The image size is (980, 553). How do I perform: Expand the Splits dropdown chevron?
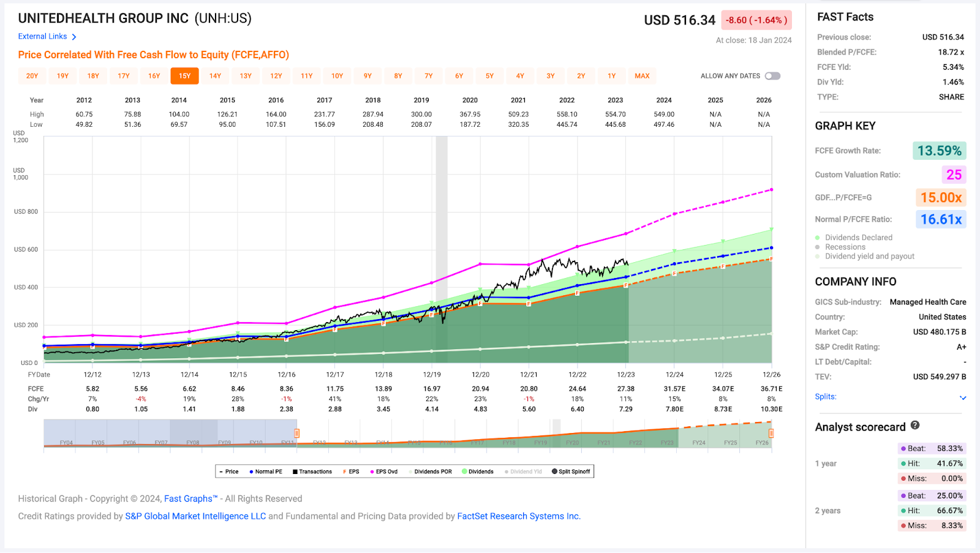point(963,397)
